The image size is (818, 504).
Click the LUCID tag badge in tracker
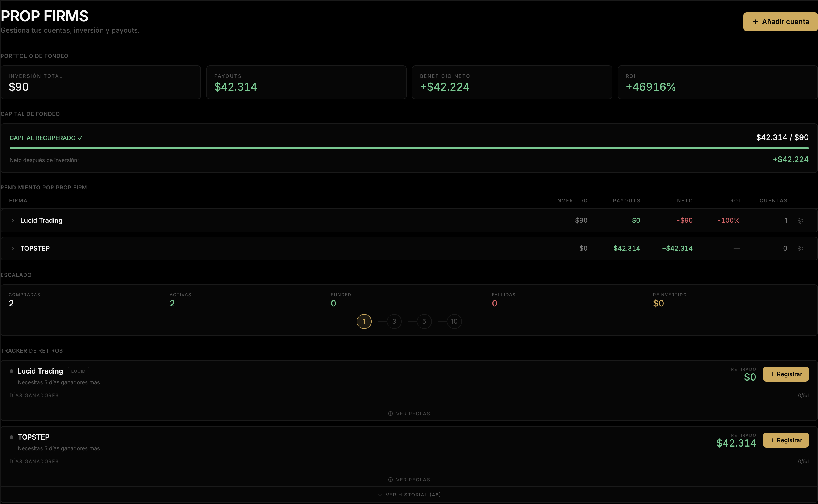tap(78, 371)
